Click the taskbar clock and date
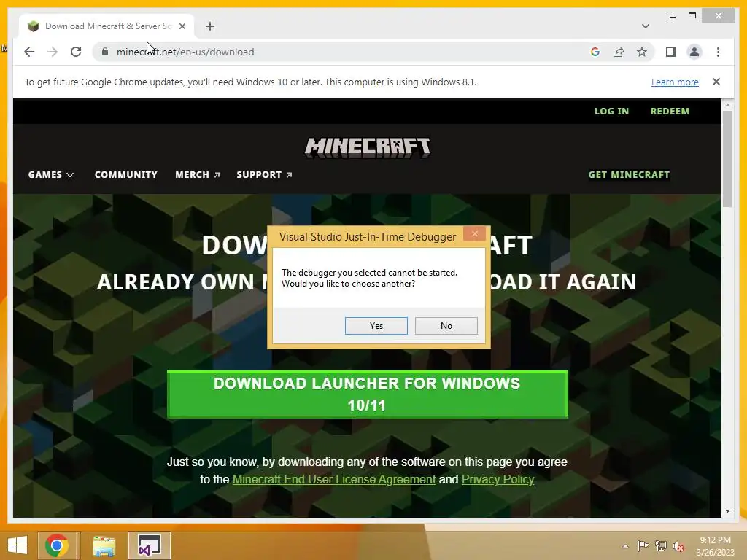Image resolution: width=747 pixels, height=560 pixels. click(x=715, y=546)
